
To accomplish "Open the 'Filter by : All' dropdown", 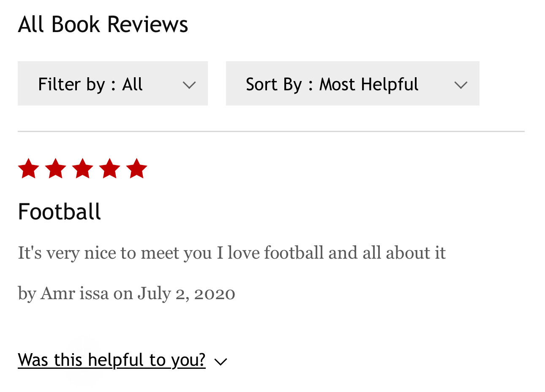I will pos(112,84).
